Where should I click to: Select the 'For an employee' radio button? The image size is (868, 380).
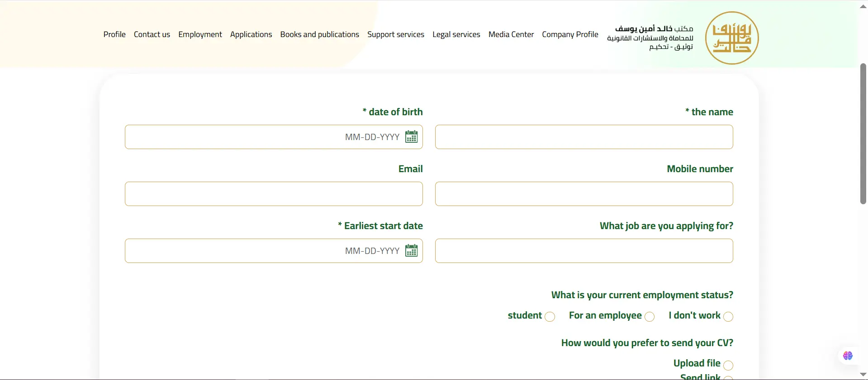[x=650, y=316]
